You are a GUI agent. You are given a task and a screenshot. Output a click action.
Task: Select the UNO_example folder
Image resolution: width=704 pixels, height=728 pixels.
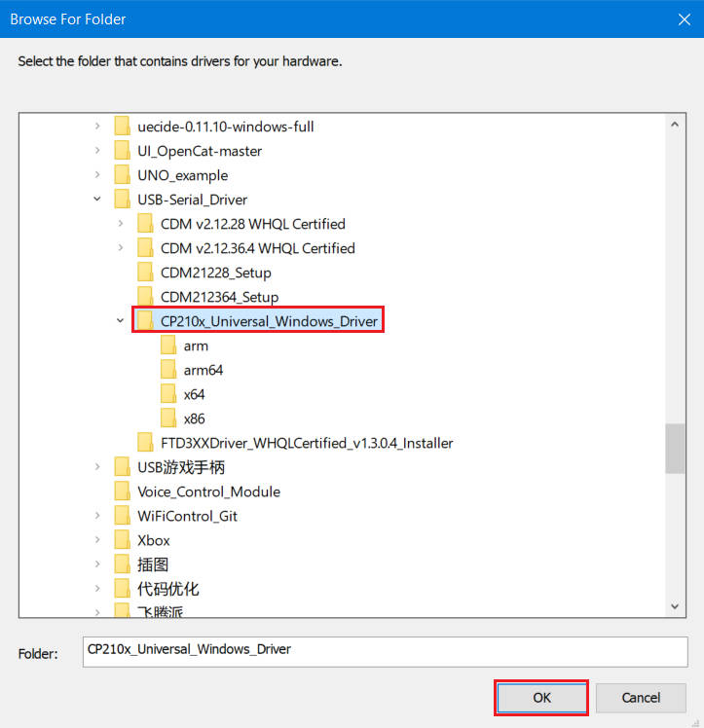[x=182, y=175]
